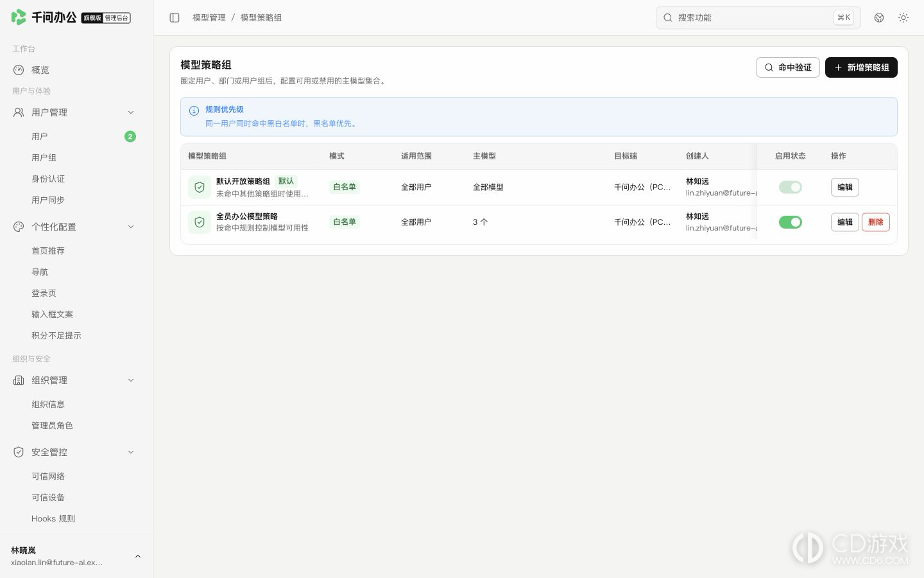Image resolution: width=924 pixels, height=578 pixels.
Task: Click the 概览 dashboard icon
Action: click(19, 70)
